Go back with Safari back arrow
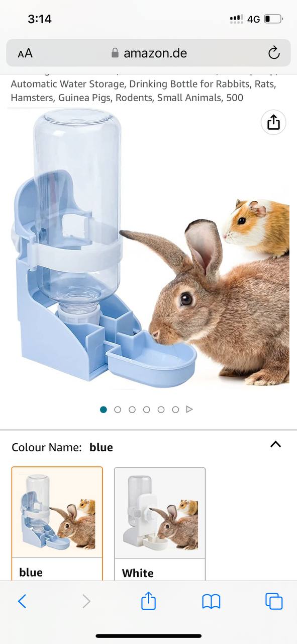This screenshot has width=297, height=644. point(22,601)
